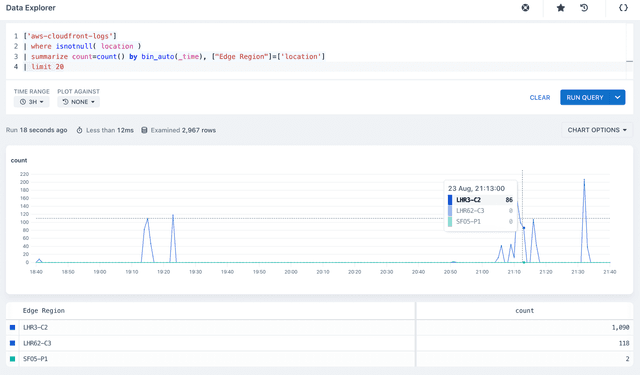Viewport: 640px width, 375px height.
Task: Click the Clear link
Action: (540, 98)
